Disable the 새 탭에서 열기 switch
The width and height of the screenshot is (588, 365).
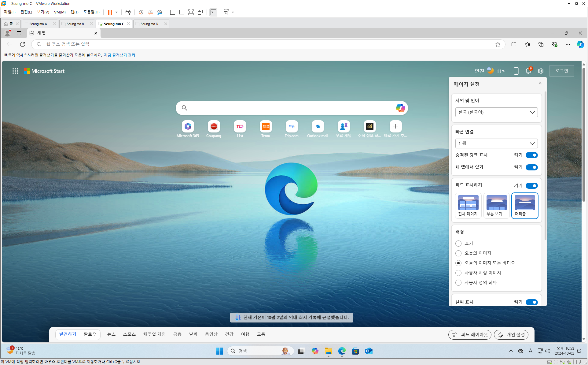pyautogui.click(x=532, y=167)
